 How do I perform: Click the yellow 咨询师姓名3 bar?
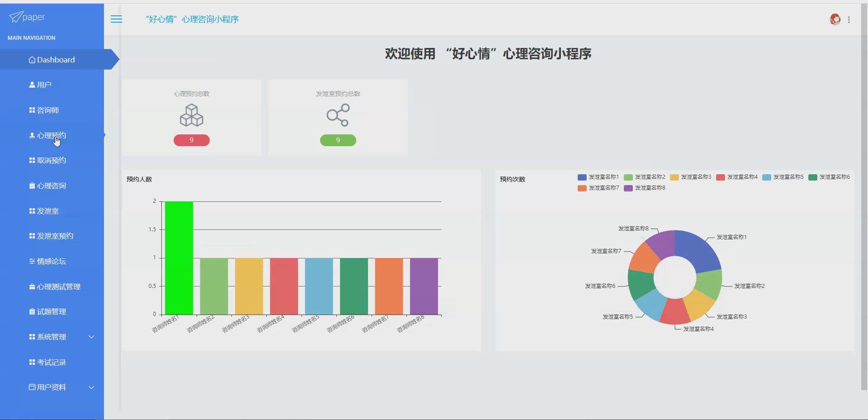click(x=249, y=286)
